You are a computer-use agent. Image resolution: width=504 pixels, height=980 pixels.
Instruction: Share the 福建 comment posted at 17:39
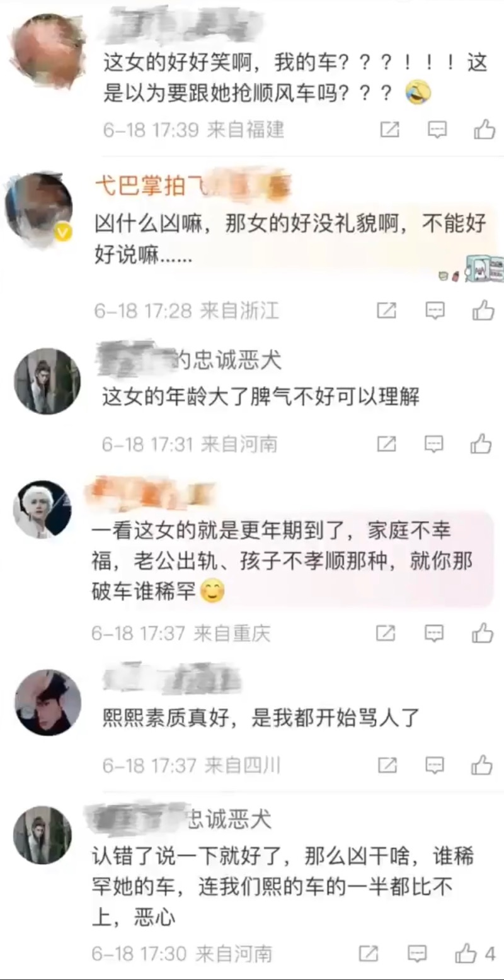tap(390, 130)
